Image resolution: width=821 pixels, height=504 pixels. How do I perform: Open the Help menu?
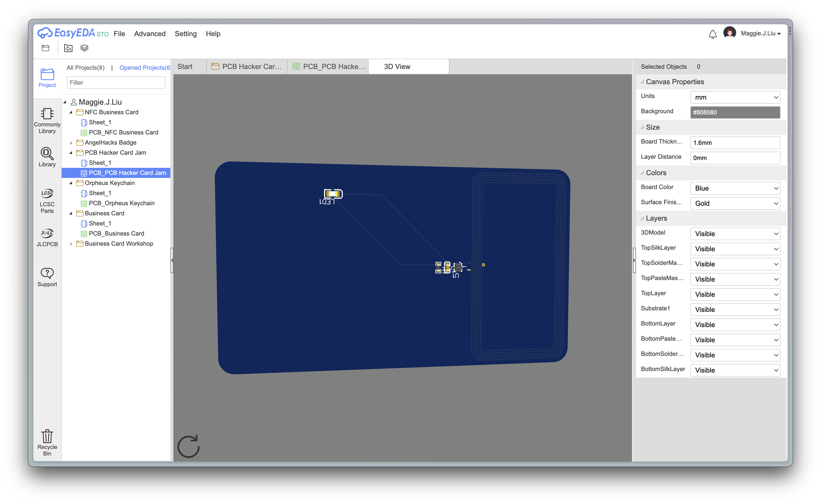(x=213, y=34)
